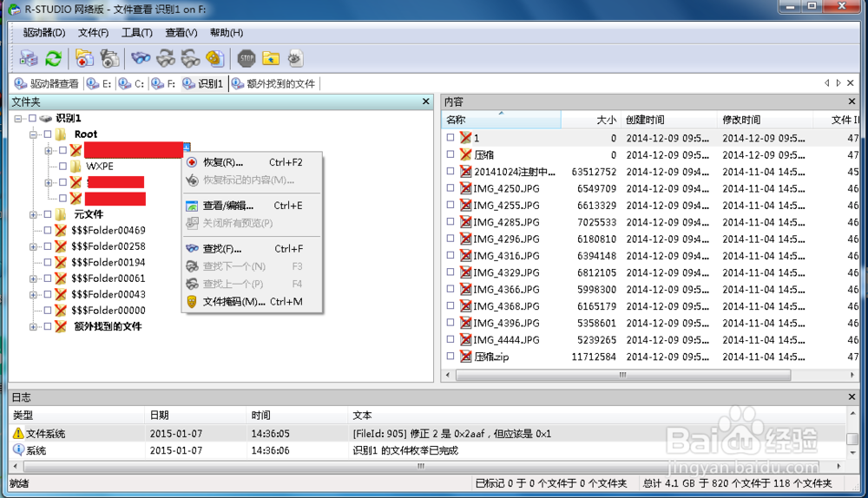Screen dimensions: 868x498
Task: Sort content list by 大小 column
Action: click(590, 120)
